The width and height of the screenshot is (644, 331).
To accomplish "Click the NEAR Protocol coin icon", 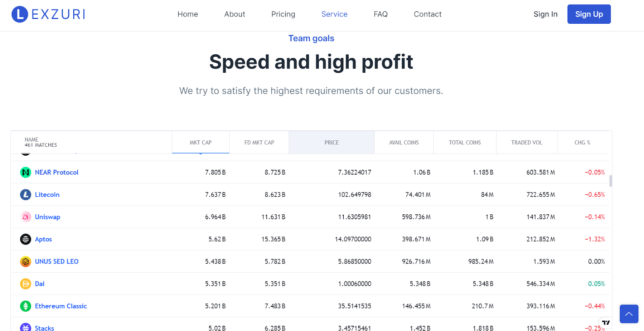I will click(x=26, y=173).
